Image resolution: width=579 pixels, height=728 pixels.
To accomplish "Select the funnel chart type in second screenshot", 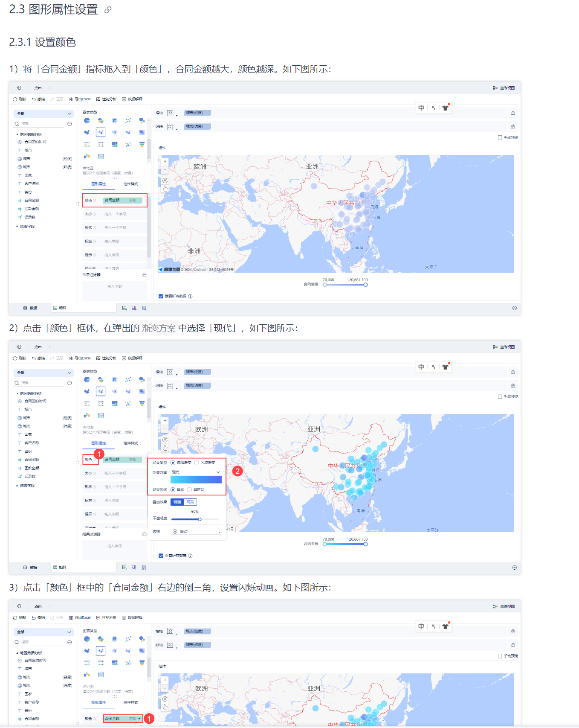I will [x=142, y=404].
